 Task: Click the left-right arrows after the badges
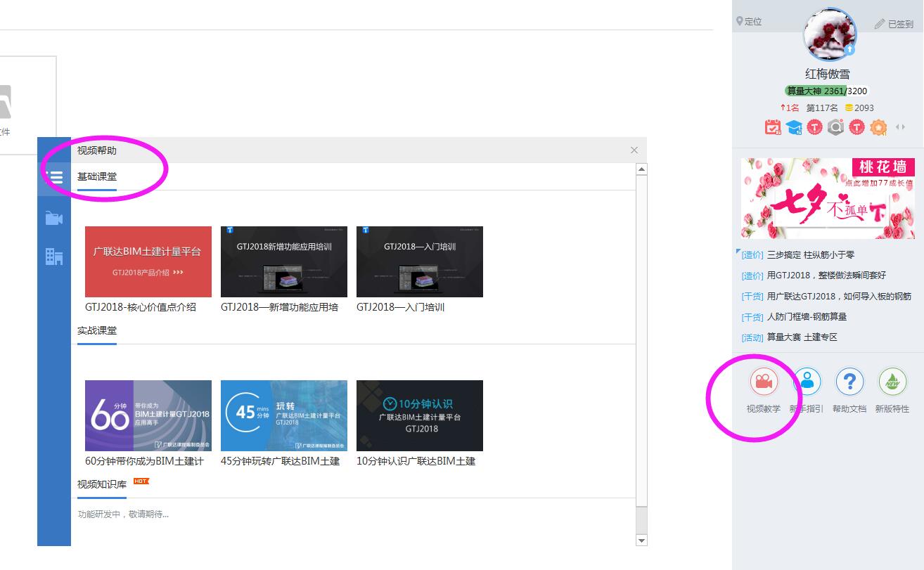(x=900, y=127)
